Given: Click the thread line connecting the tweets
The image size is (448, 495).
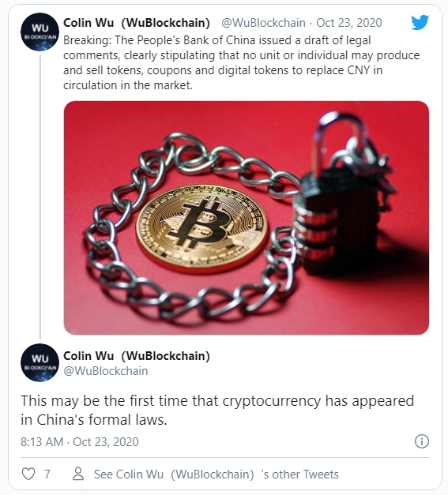Looking at the screenshot, I should click(x=40, y=197).
